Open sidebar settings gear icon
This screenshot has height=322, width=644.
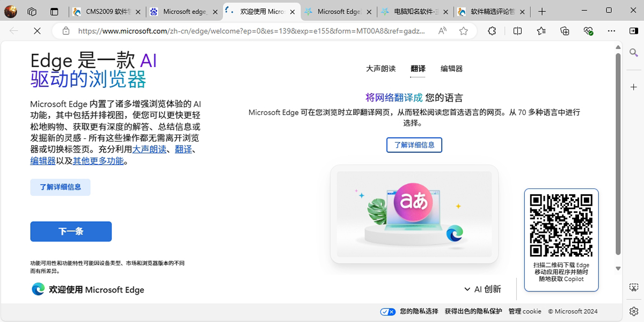[x=633, y=311]
